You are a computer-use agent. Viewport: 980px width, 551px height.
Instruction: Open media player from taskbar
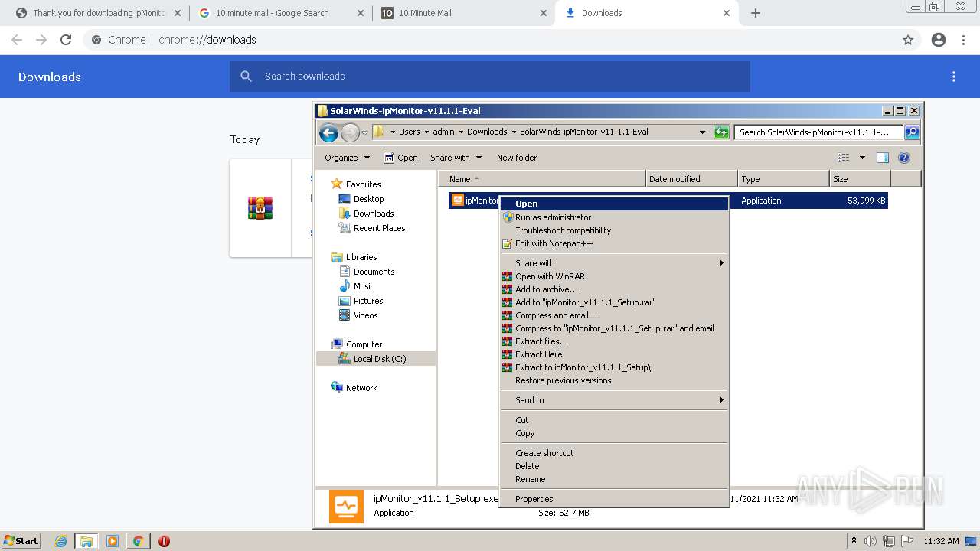[113, 541]
